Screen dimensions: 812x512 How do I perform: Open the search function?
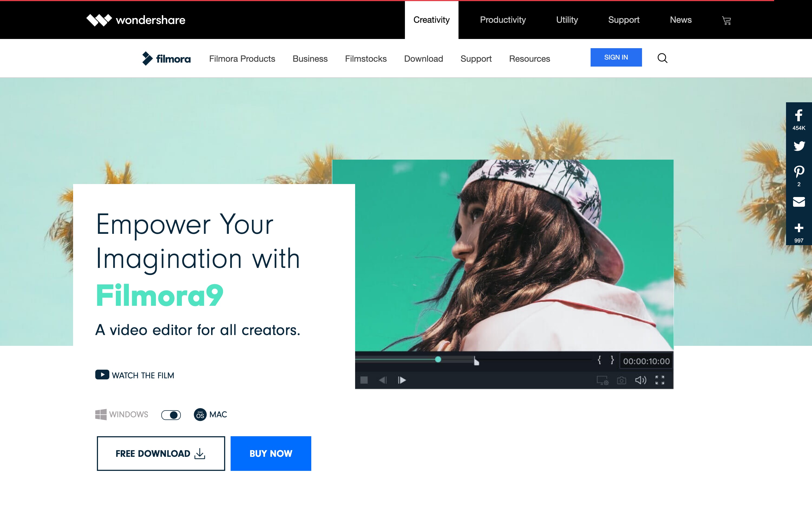tap(662, 58)
